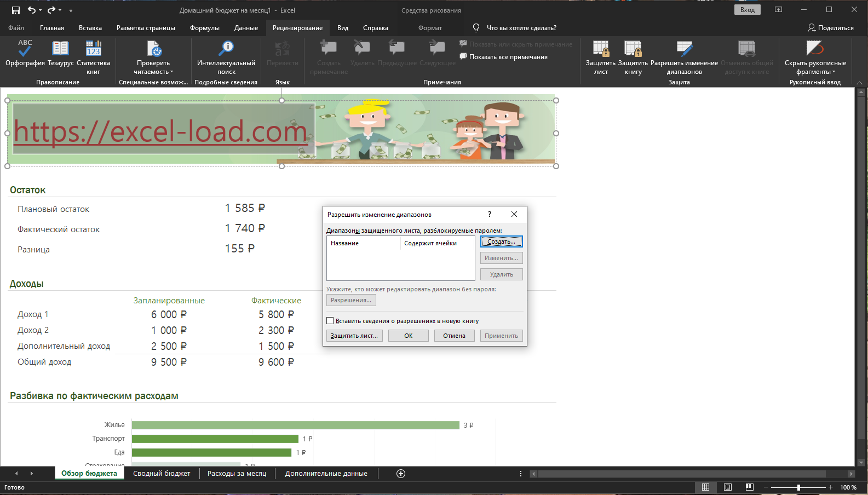This screenshot has height=495, width=868.
Task: Open the Формулы tab
Action: tap(205, 28)
